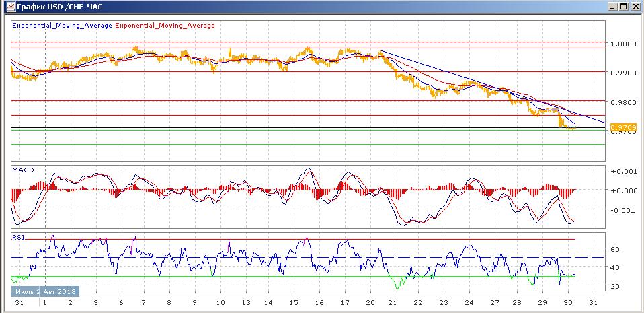The image size is (644, 313).
Task: Select the MACD indicator label
Action: [x=23, y=170]
